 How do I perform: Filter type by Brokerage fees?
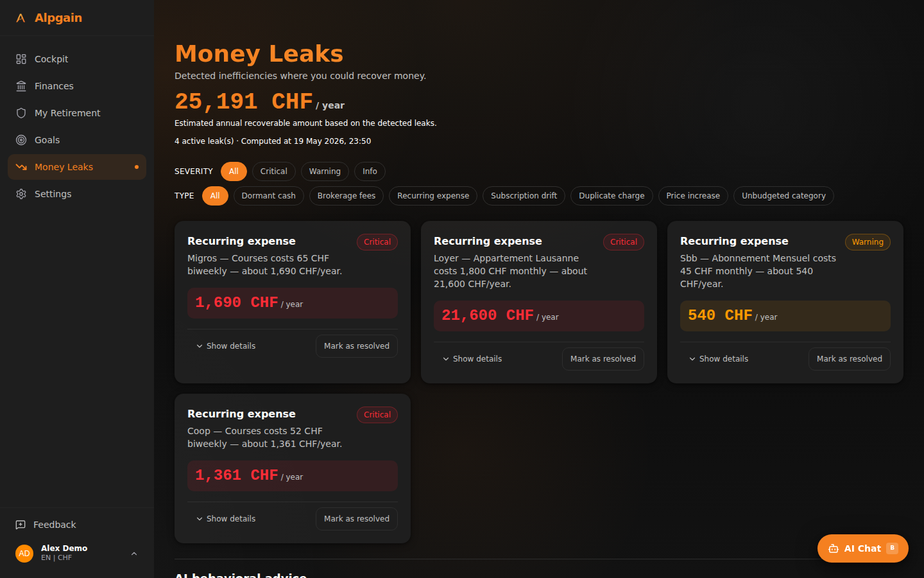[346, 196]
